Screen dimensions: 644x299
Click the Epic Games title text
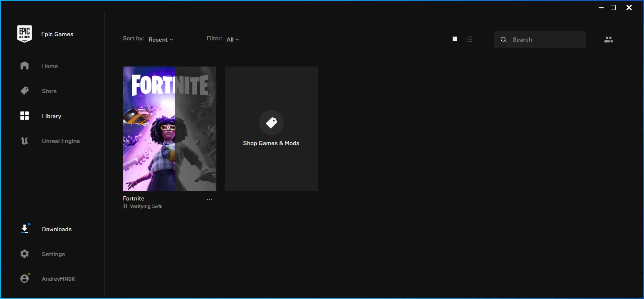[x=57, y=34]
